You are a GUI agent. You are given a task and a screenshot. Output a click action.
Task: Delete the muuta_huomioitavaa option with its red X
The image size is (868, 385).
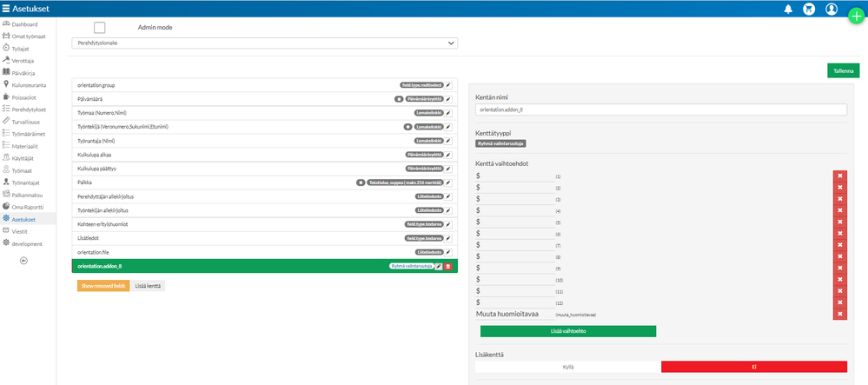(x=840, y=314)
